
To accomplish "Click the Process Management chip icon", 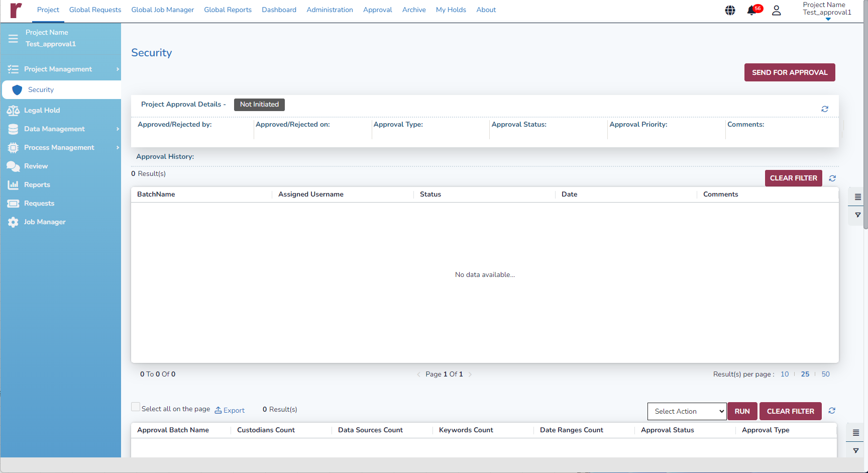I will coord(13,148).
